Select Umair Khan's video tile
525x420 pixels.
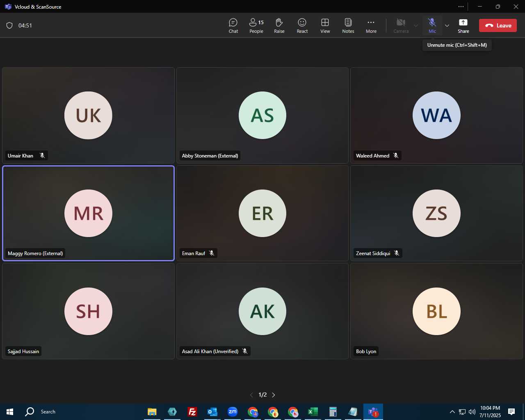(x=88, y=115)
